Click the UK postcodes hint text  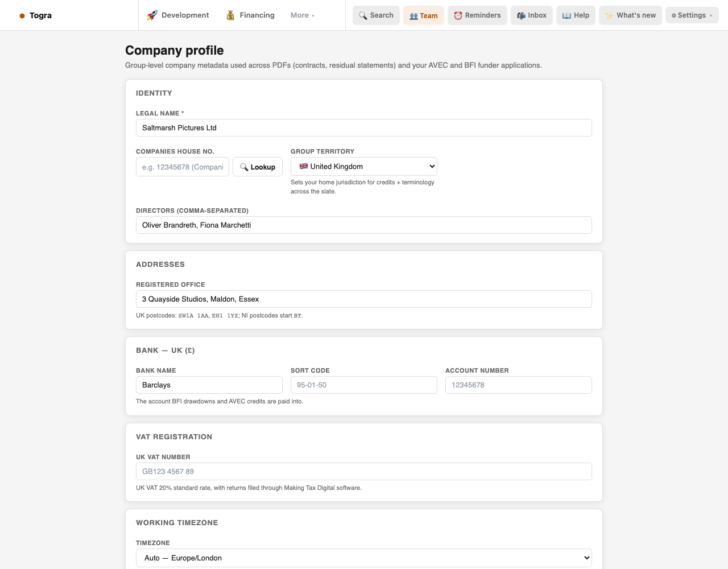(x=220, y=315)
